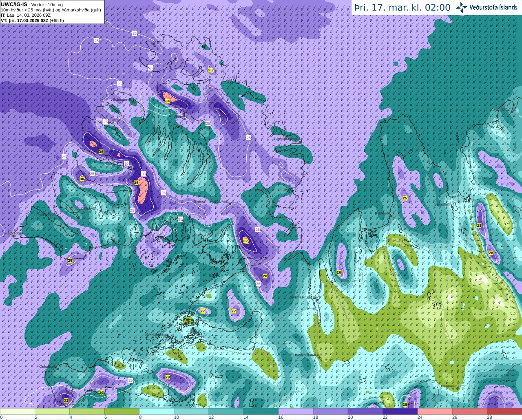Click the Stykkishólmur station label
This screenshot has height=420, width=522.
click(157, 334)
